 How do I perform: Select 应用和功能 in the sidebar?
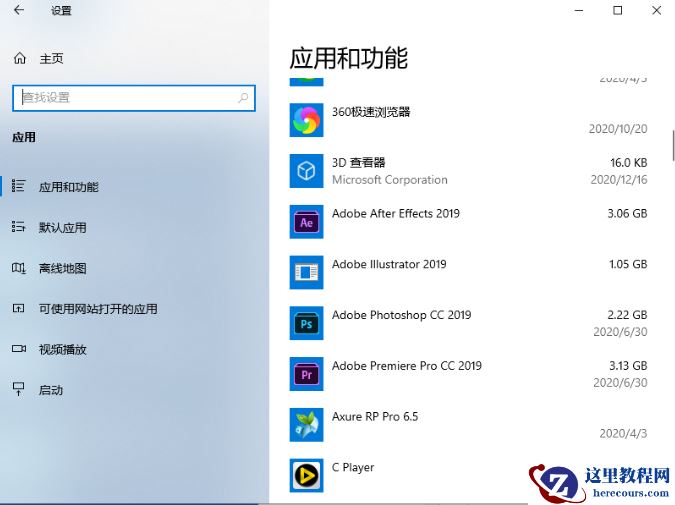(x=68, y=187)
